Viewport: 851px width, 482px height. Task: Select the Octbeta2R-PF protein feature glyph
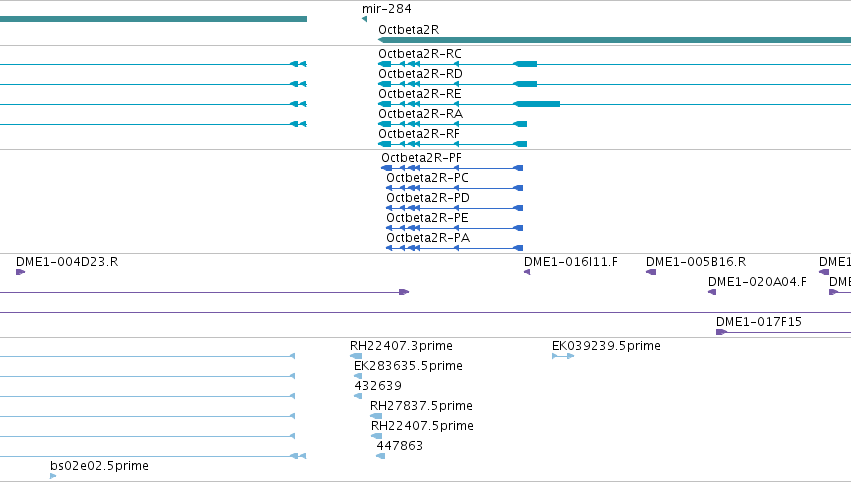click(x=452, y=168)
